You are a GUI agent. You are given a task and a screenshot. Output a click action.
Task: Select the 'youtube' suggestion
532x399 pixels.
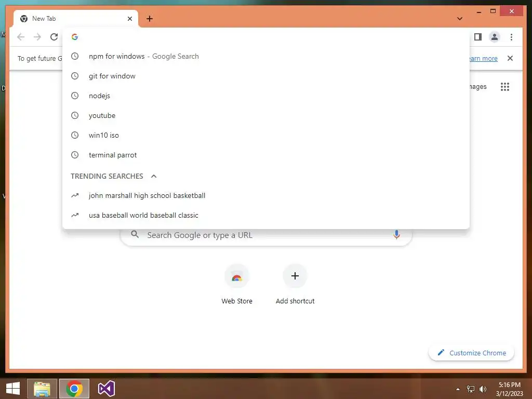(x=266, y=115)
